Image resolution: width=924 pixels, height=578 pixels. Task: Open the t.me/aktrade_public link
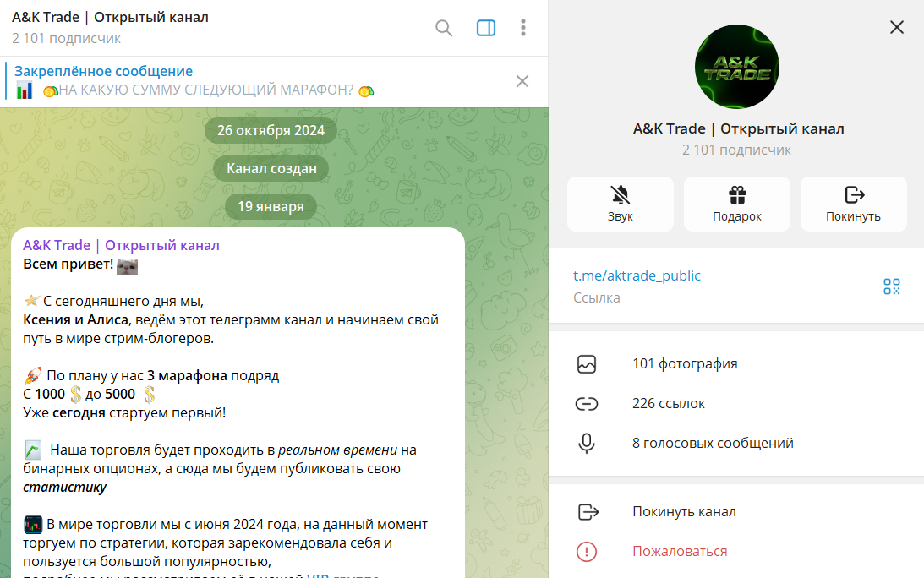(x=637, y=275)
